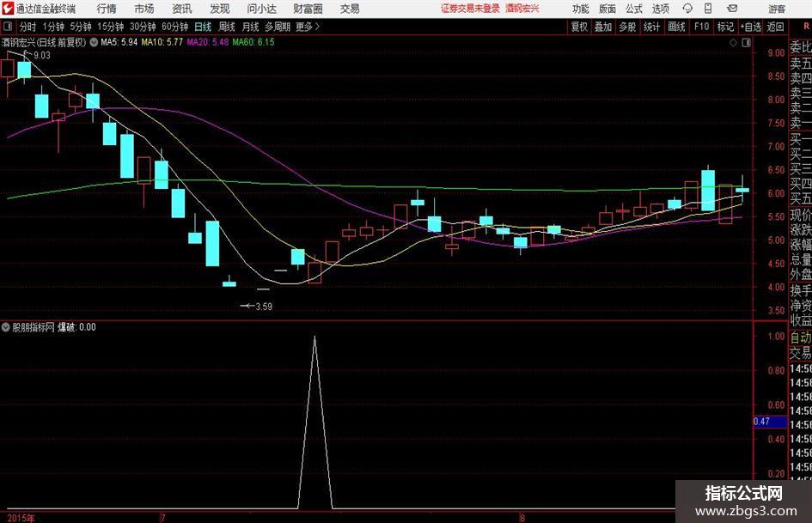Click the 游客 user account button
This screenshot has width=812, height=523.
point(776,9)
